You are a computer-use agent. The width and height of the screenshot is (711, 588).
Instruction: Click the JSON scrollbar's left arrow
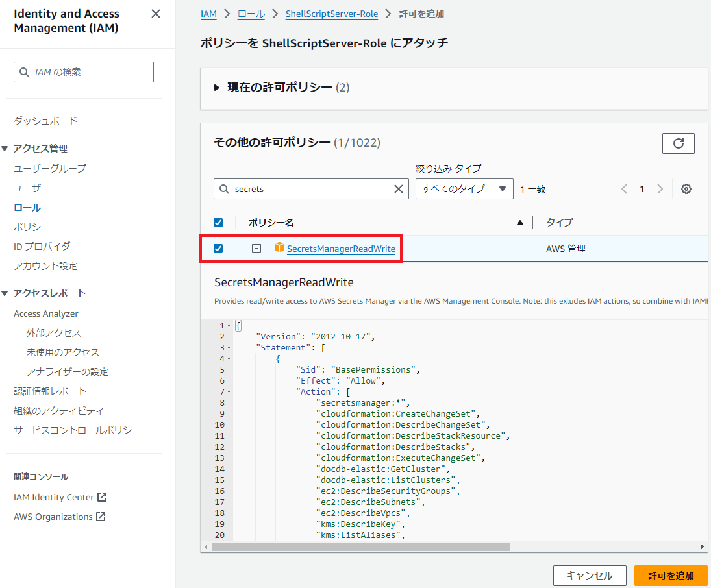[x=206, y=546]
